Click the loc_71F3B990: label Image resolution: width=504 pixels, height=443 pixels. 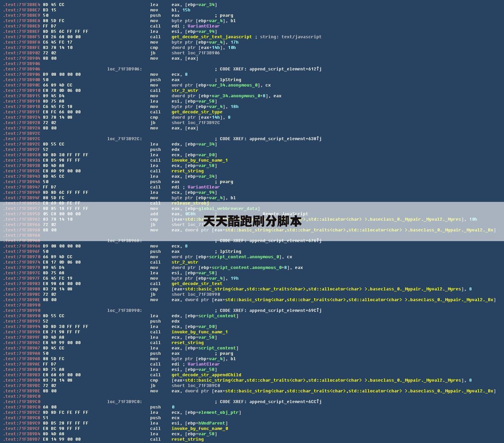coord(124,311)
